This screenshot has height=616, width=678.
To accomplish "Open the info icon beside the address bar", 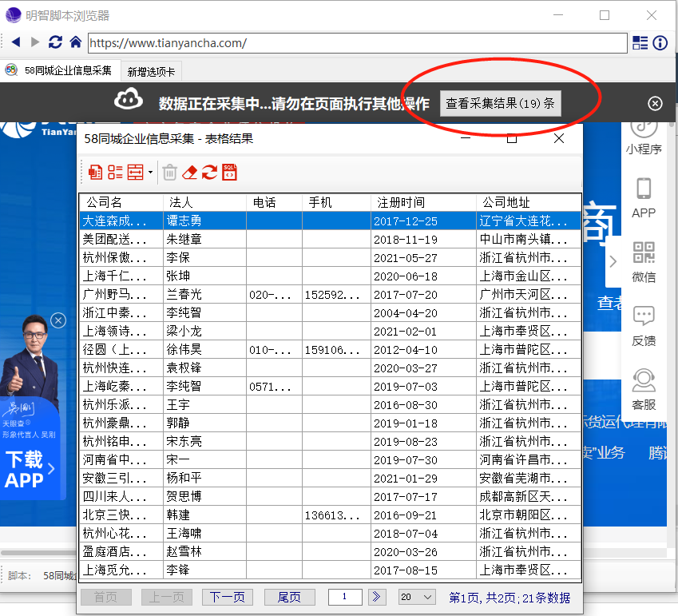I will pos(660,43).
